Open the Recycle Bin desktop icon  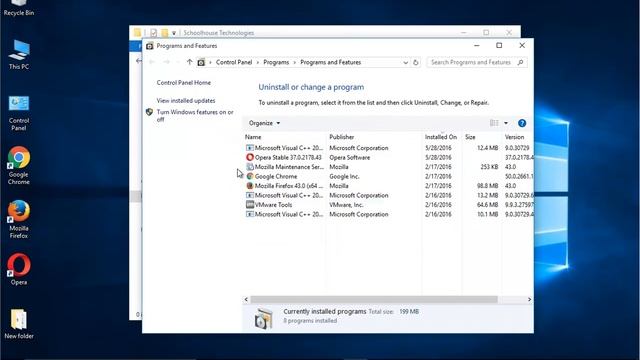click(x=19, y=8)
